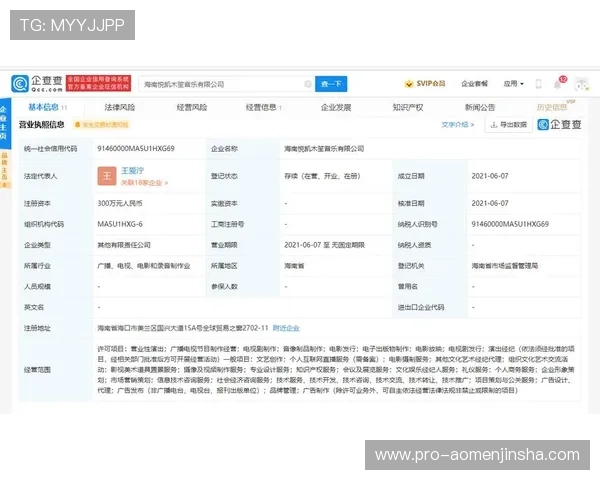
Task: Open the 附近企业 link after the address
Action: point(286,328)
